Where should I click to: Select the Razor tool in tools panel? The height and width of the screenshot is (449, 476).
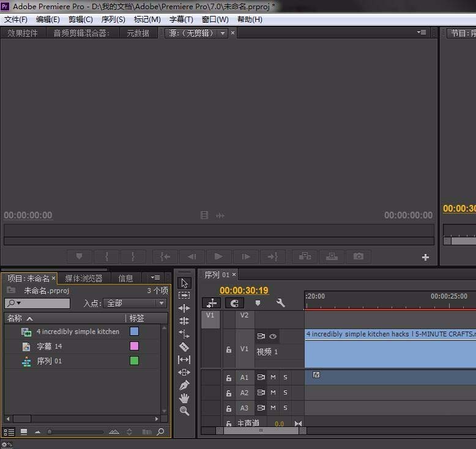point(184,347)
